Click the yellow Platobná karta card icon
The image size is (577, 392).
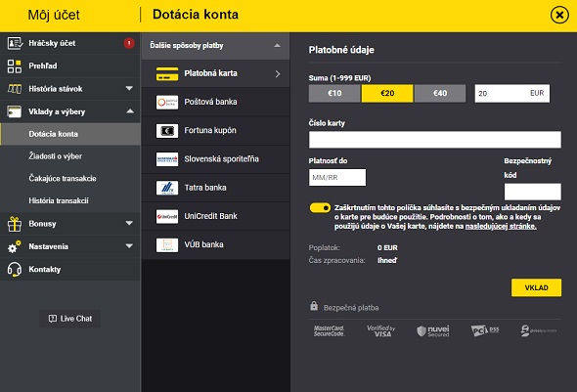tap(167, 73)
